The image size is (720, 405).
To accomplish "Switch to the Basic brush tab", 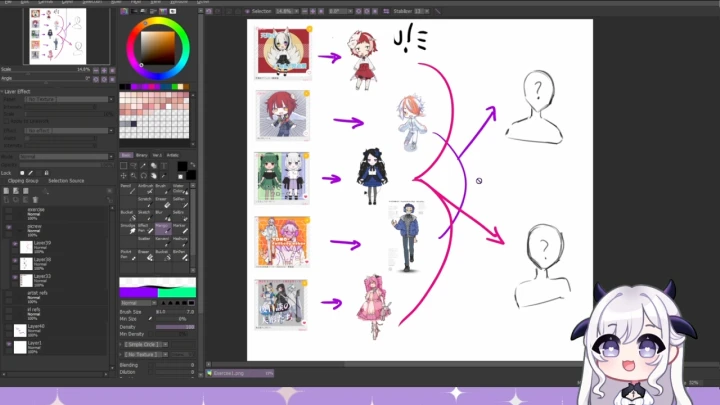I will (x=126, y=155).
